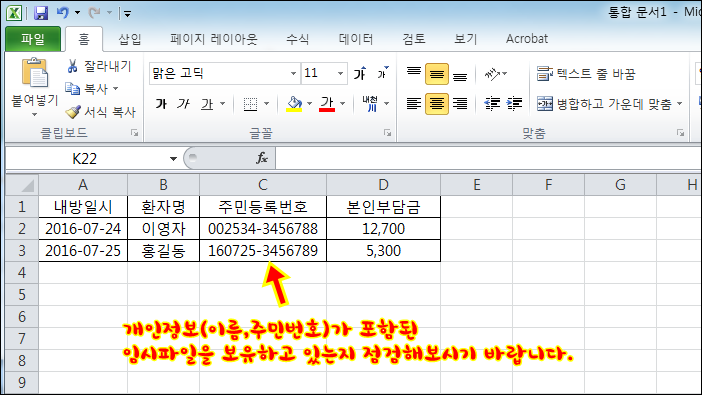Open the Excel application icon menu
Viewport: 702px width, 395px height.
(14, 13)
